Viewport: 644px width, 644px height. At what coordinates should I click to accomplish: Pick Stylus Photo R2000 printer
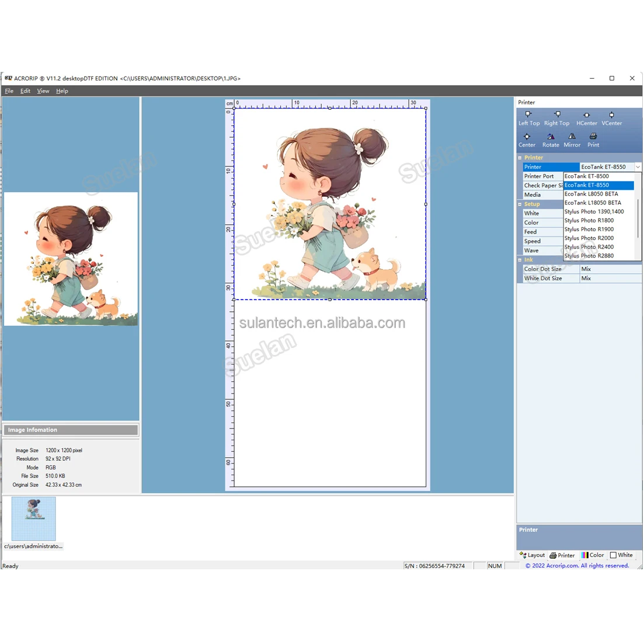pos(598,238)
